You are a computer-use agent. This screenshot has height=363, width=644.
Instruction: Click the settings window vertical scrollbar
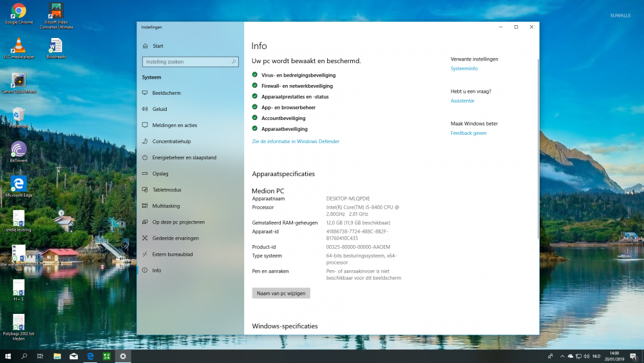tap(538, 149)
